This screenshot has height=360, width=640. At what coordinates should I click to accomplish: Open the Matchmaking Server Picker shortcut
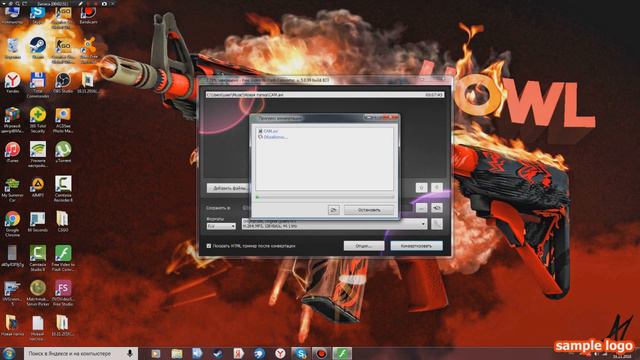point(38,293)
